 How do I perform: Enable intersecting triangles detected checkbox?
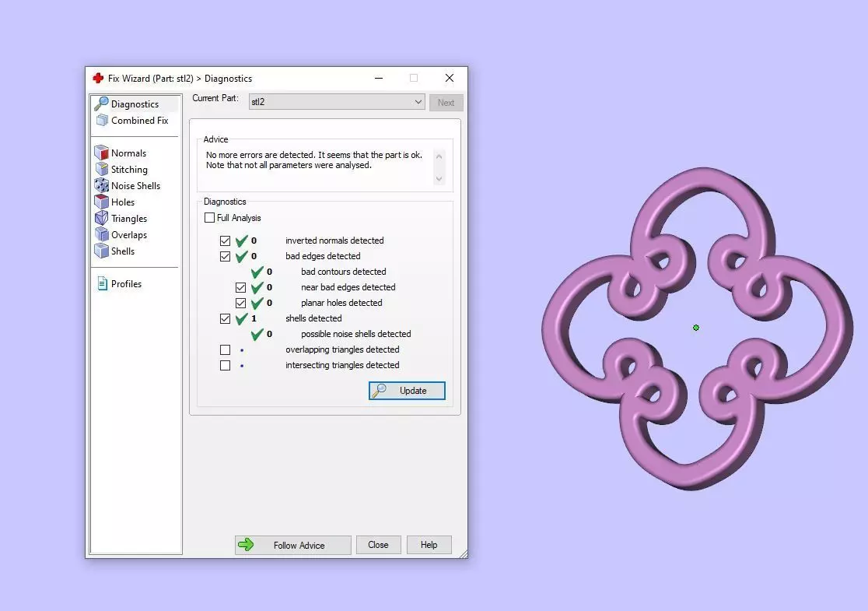pyautogui.click(x=225, y=365)
